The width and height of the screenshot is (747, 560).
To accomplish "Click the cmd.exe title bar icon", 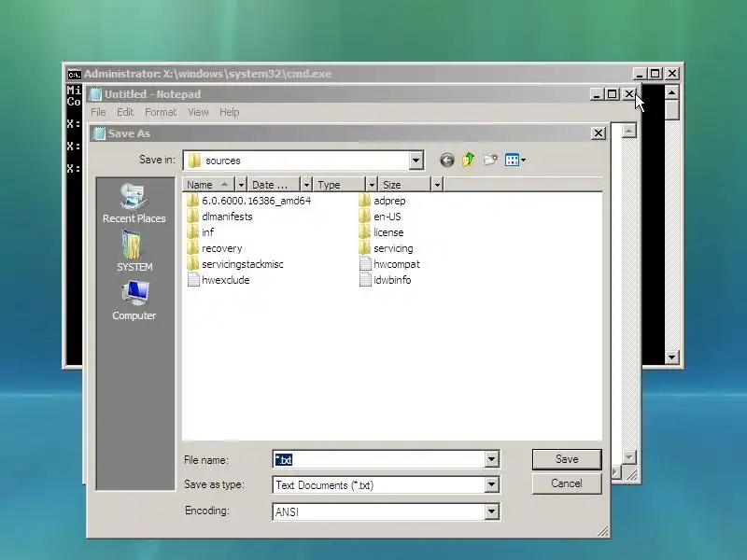I will [x=74, y=74].
